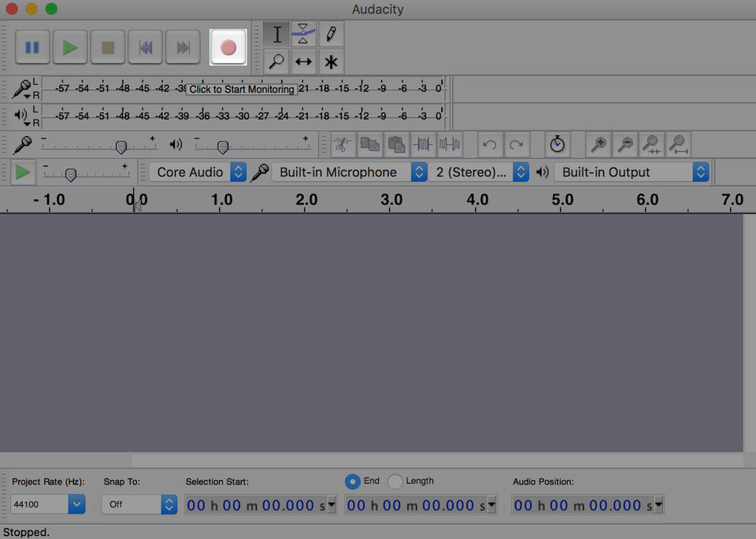Select the Length radio button
Screen dimensions: 756x539
(395, 482)
